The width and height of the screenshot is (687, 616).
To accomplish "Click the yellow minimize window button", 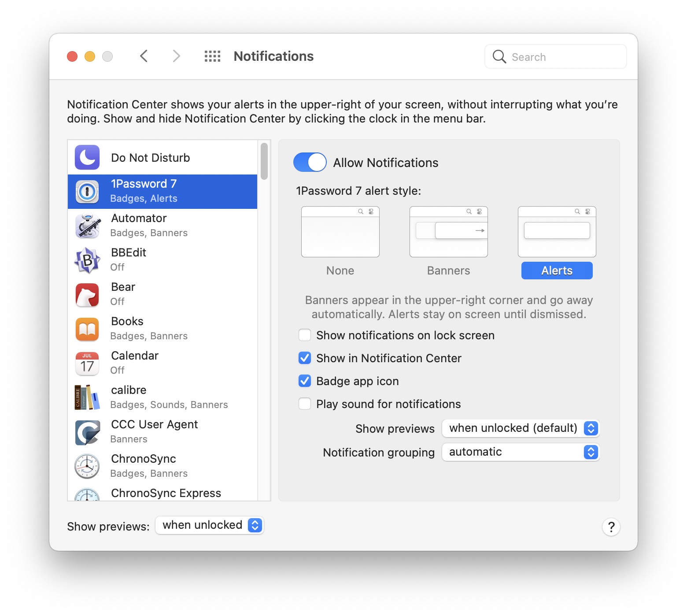I will pos(90,56).
